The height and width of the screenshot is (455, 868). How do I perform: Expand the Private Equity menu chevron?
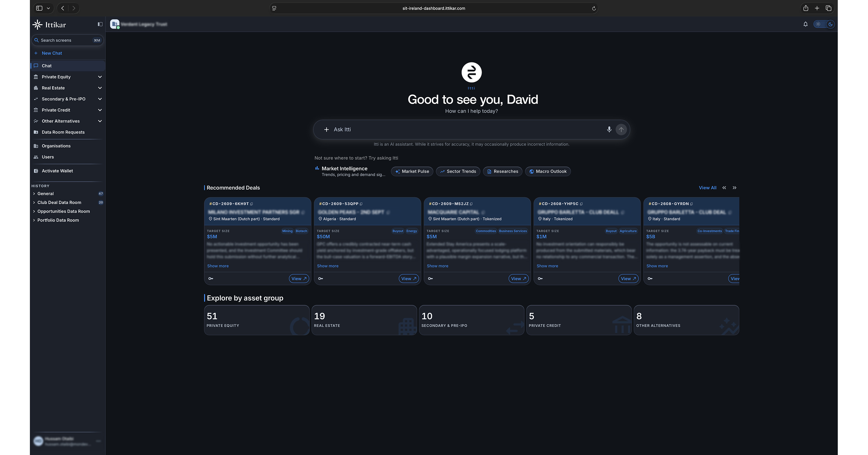pos(100,77)
